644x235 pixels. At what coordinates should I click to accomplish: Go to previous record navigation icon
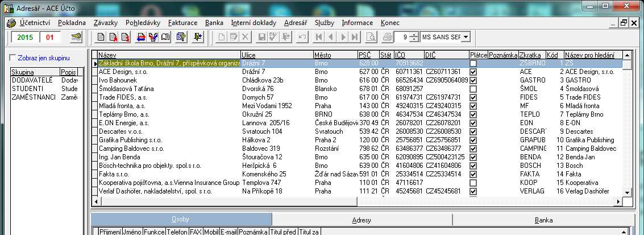pyautogui.click(x=331, y=38)
